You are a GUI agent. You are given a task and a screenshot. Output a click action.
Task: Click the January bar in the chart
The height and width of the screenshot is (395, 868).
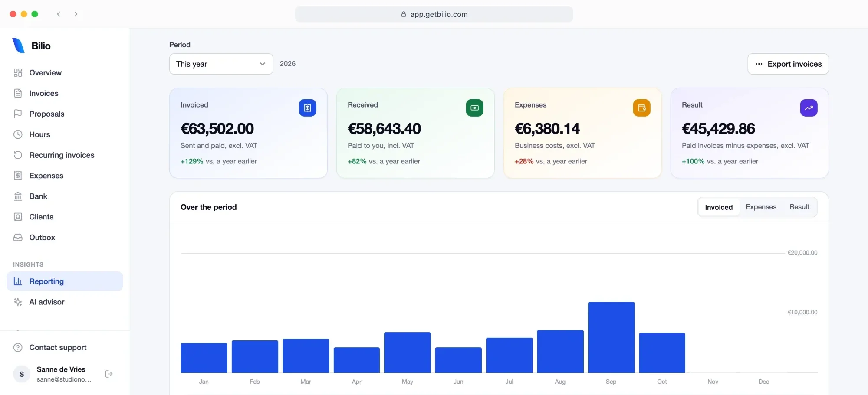[x=204, y=358]
